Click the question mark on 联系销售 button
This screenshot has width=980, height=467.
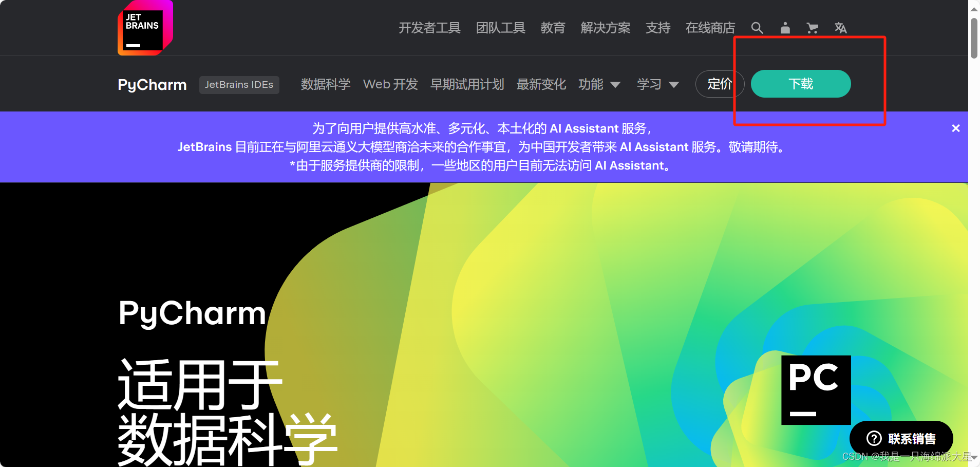click(874, 438)
